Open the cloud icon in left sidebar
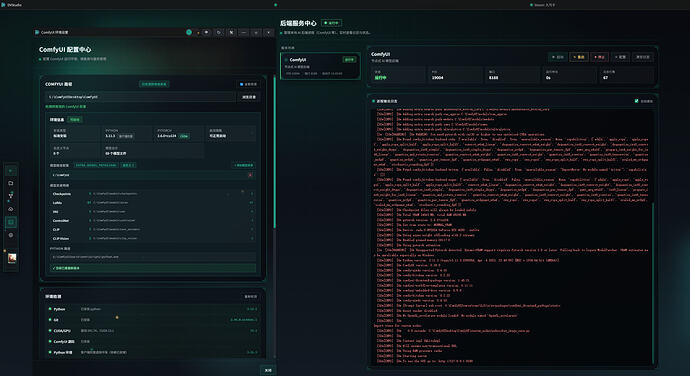Viewport: 690px width, 376px height. coord(11,209)
